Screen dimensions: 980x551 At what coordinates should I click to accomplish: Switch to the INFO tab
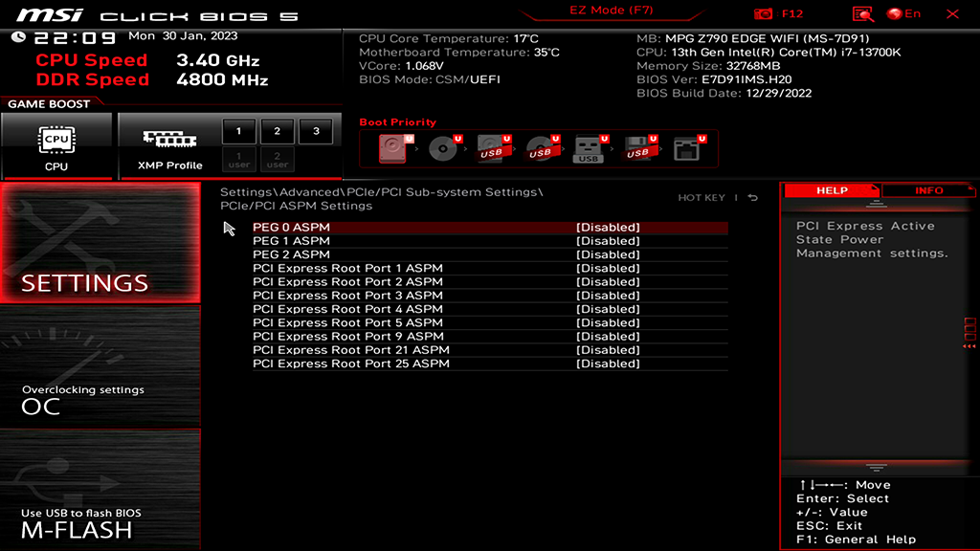(927, 190)
